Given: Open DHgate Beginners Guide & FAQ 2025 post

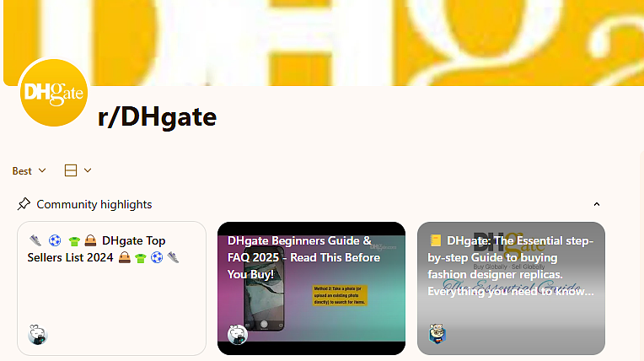Looking at the screenshot, I should 311,288.
